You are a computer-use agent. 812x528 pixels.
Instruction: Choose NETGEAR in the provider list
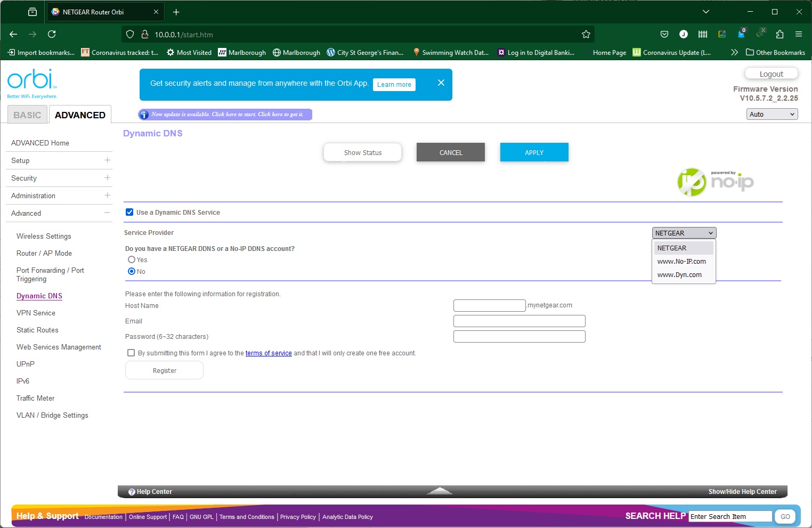[x=684, y=248]
